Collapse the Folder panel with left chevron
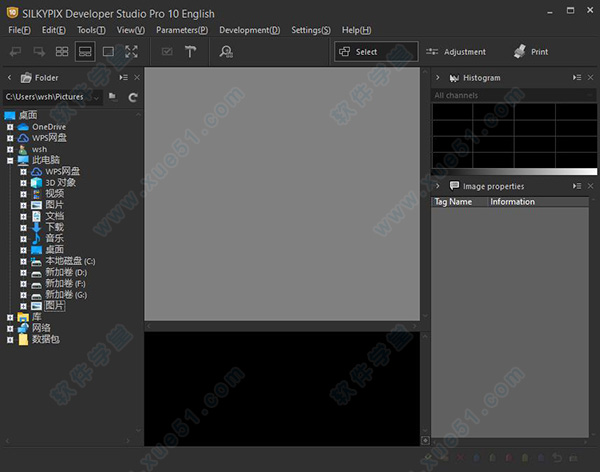The height and width of the screenshot is (472, 600). pos(10,77)
